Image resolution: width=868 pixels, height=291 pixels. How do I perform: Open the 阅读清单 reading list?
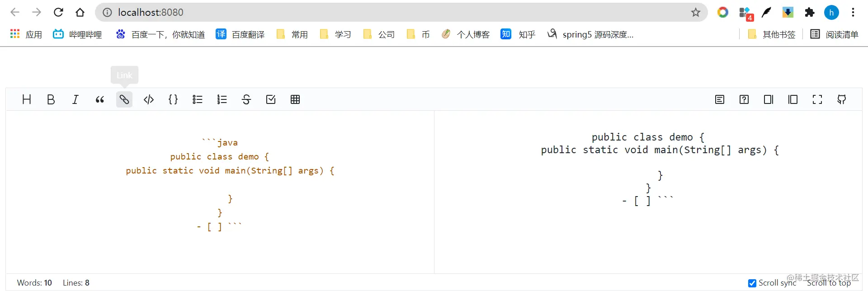click(835, 34)
